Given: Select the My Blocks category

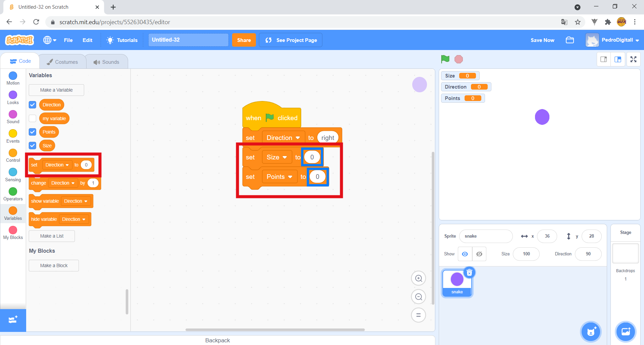Looking at the screenshot, I should pos(13,233).
